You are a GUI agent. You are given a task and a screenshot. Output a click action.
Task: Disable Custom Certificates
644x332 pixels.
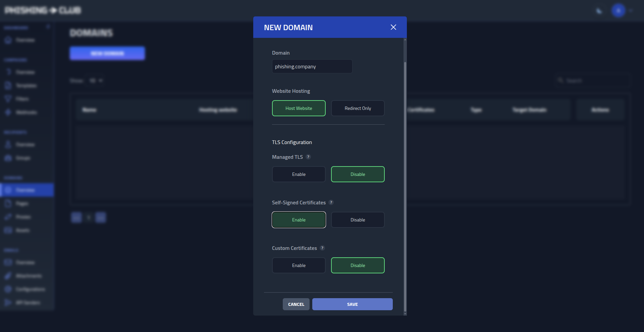358,265
